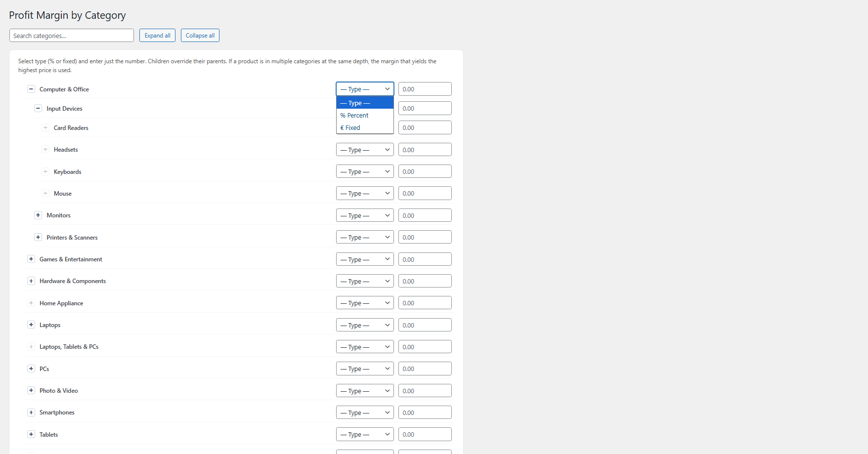Click the Expand all button
The height and width of the screenshot is (454, 868).
pyautogui.click(x=157, y=36)
